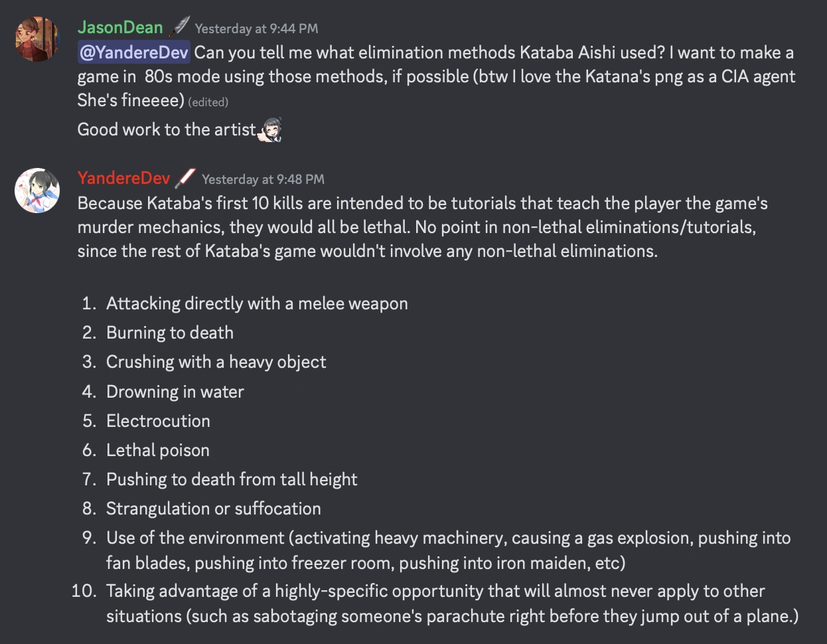This screenshot has width=827, height=644.
Task: Select the "Electrocution" list entry
Action: [158, 421]
